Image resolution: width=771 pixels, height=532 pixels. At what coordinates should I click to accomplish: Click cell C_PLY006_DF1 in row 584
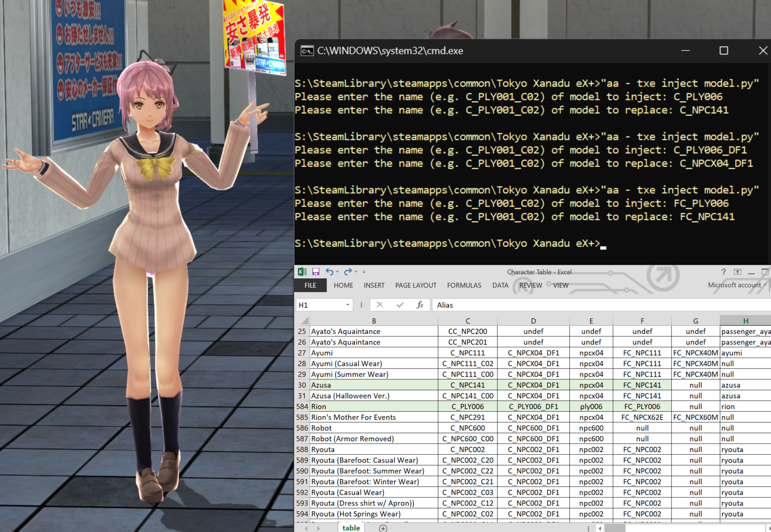coord(533,406)
